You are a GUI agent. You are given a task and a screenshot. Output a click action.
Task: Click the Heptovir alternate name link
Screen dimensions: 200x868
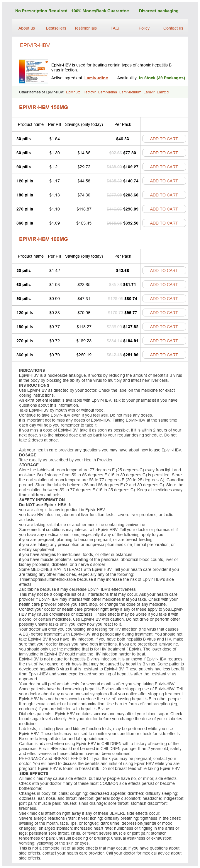[x=89, y=92]
